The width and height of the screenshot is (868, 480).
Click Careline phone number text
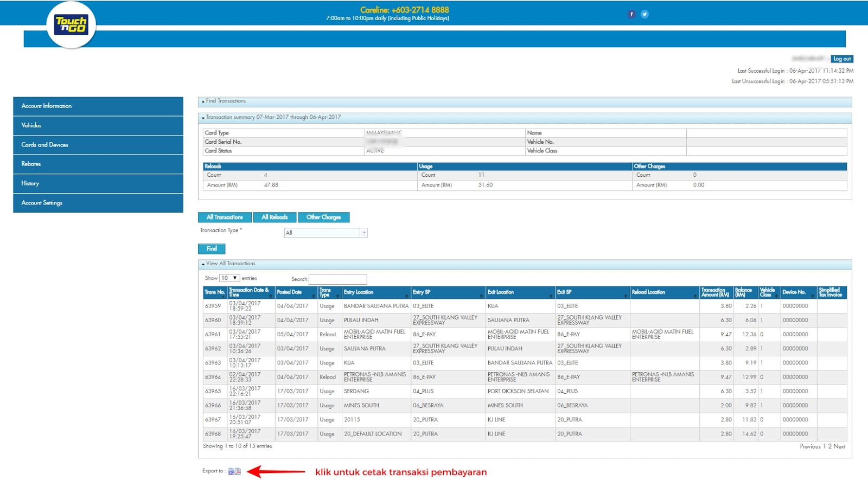point(405,10)
